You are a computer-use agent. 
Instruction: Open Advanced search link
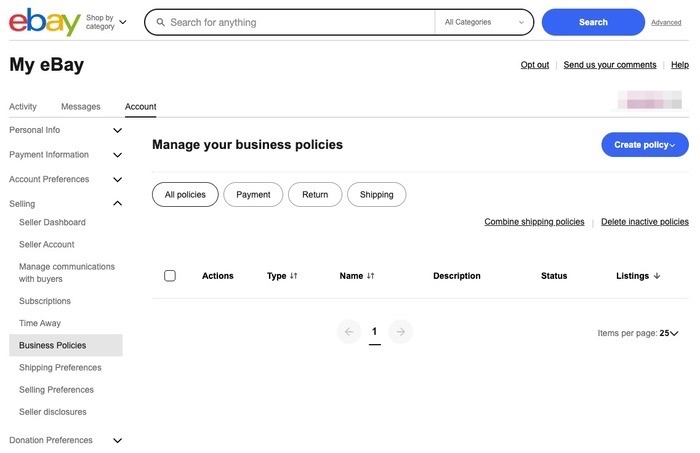[666, 22]
